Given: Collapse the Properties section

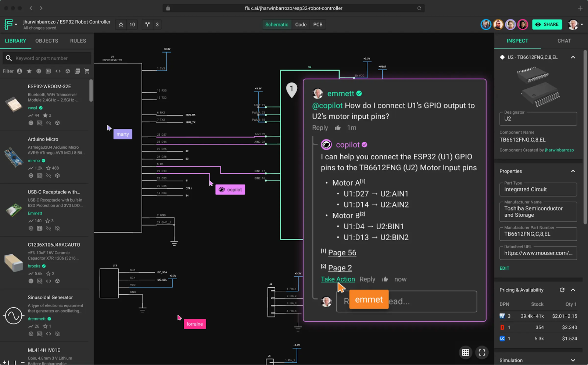Looking at the screenshot, I should click(x=573, y=171).
